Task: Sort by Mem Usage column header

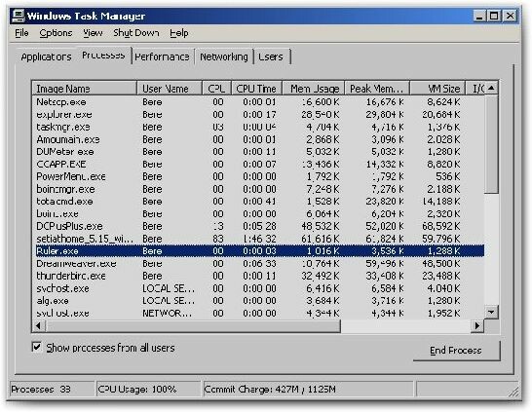Action: click(x=314, y=89)
